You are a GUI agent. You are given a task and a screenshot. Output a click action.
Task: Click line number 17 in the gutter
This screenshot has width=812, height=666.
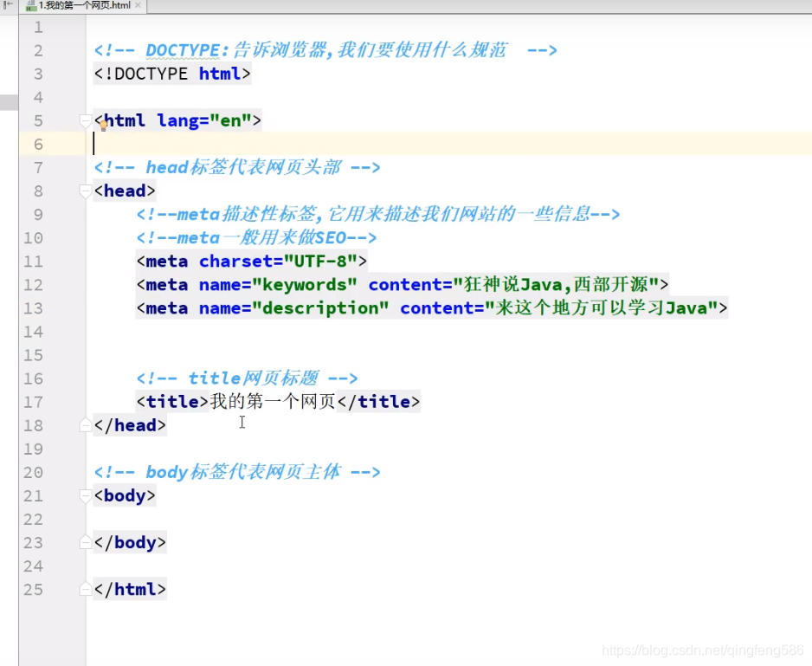click(x=33, y=402)
